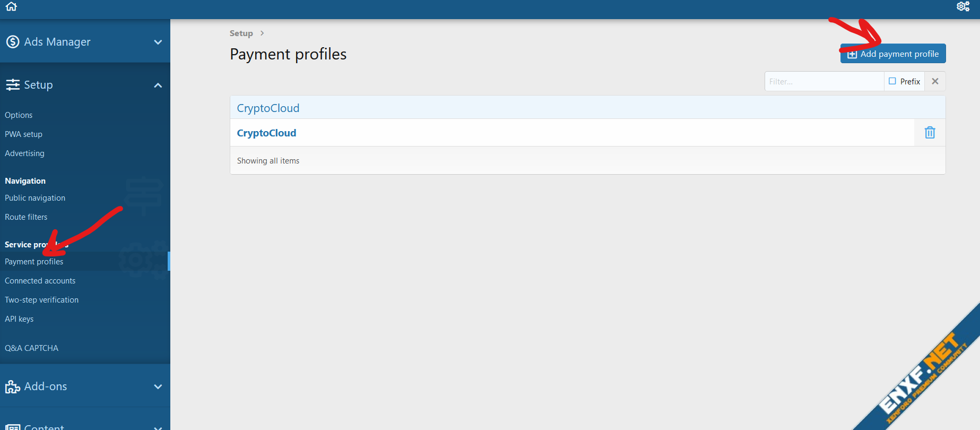Select Public navigation in sidebar
Image resolution: width=980 pixels, height=430 pixels.
(35, 198)
